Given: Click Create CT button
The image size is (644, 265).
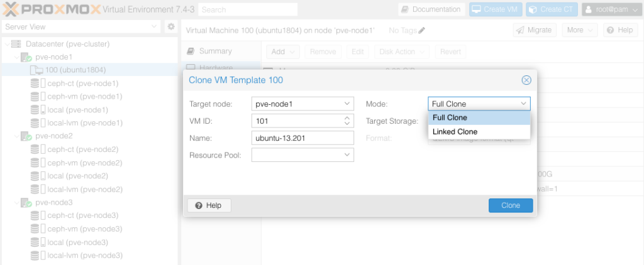Looking at the screenshot, I should 552,9.
